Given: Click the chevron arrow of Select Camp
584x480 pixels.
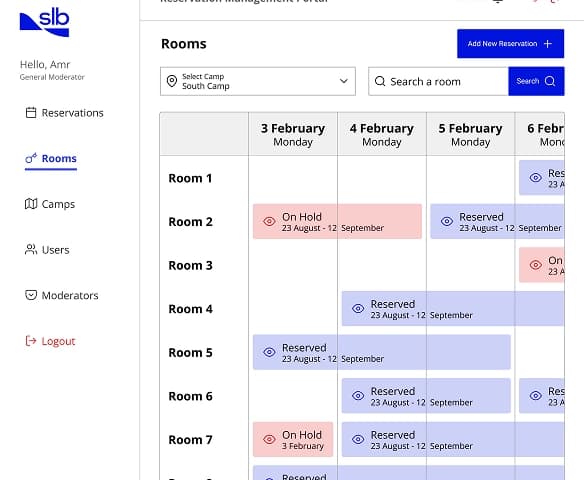Looking at the screenshot, I should click(344, 81).
